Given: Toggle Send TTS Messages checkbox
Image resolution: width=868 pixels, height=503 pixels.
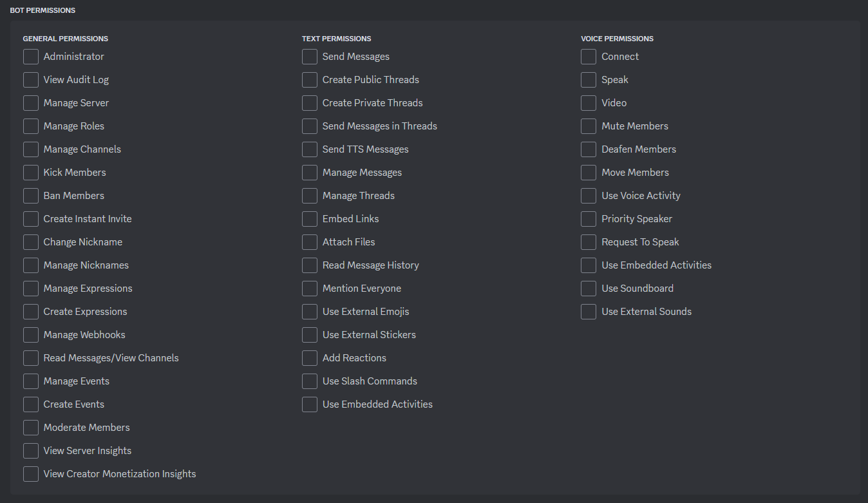Looking at the screenshot, I should click(x=309, y=149).
